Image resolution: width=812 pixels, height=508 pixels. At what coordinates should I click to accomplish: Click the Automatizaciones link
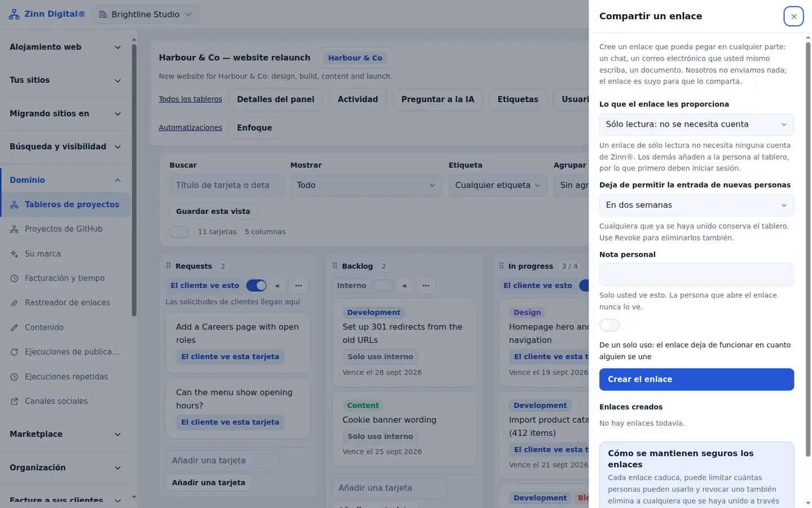click(x=191, y=128)
